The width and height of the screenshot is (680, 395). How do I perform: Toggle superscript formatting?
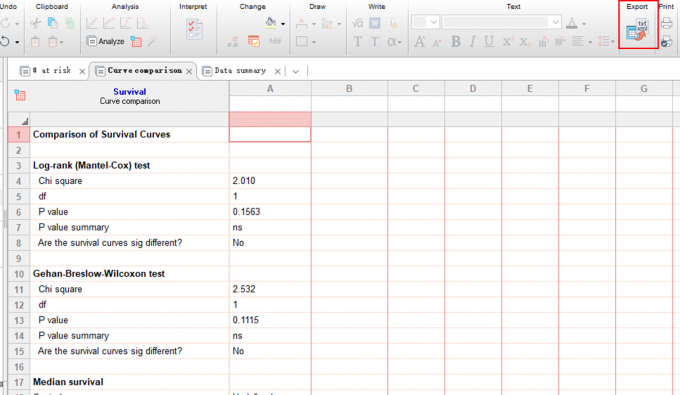point(507,42)
